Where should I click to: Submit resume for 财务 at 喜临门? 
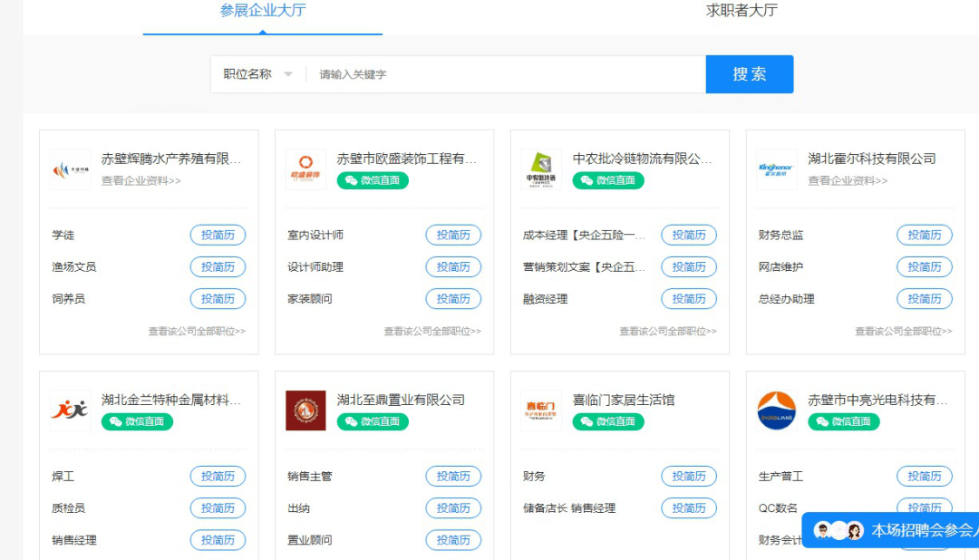689,476
